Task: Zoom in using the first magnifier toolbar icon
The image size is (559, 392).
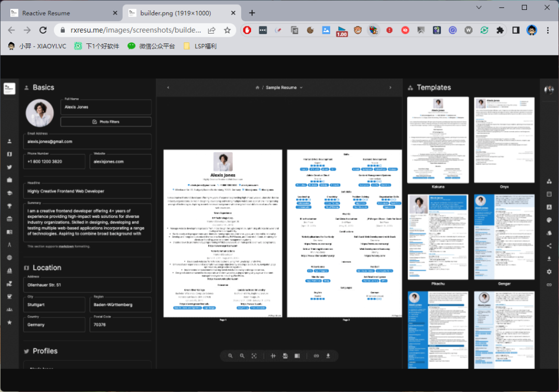Action: [230, 356]
